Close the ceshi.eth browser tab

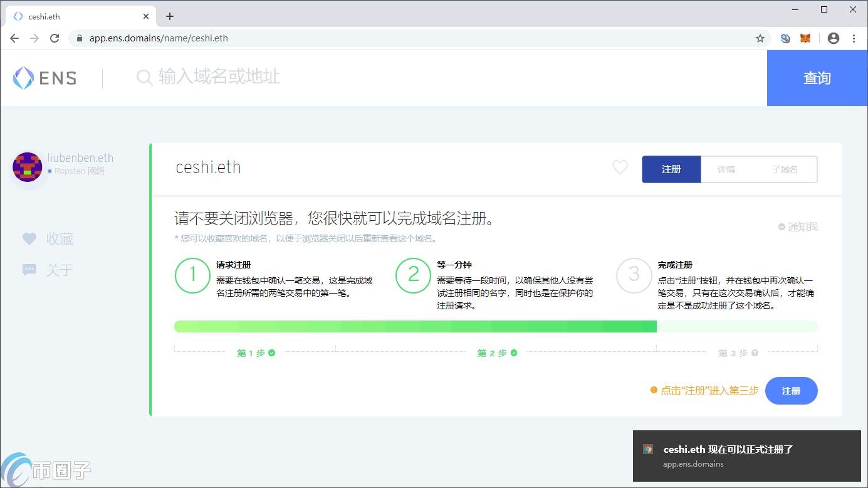click(147, 16)
